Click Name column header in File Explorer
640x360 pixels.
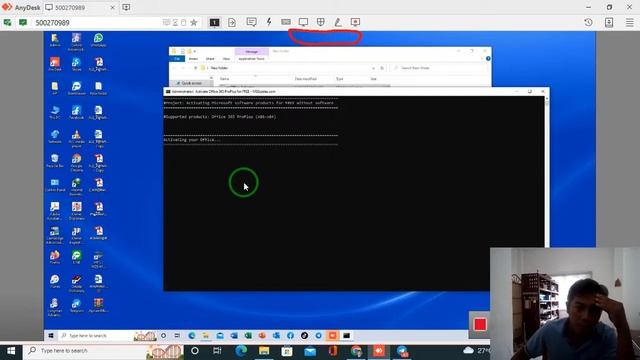225,79
